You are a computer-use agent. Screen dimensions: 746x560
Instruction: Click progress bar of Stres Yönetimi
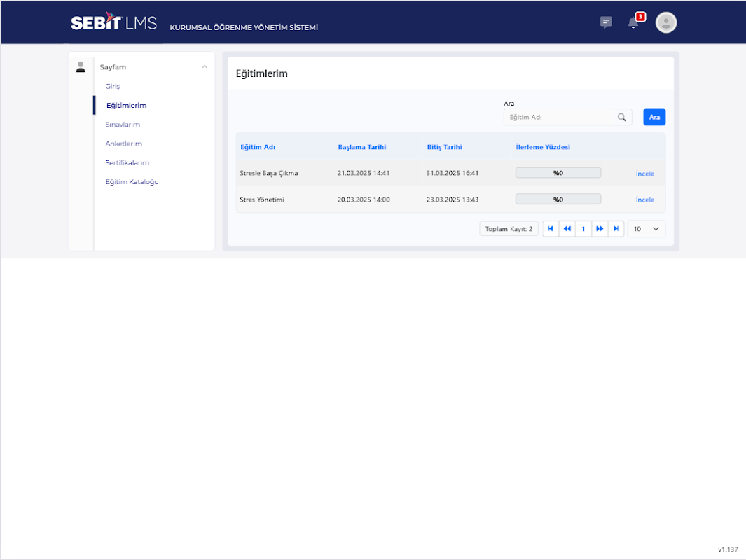(x=558, y=199)
